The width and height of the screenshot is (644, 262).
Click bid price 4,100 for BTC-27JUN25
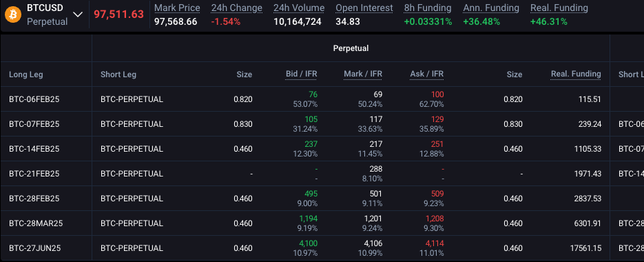[x=308, y=243]
